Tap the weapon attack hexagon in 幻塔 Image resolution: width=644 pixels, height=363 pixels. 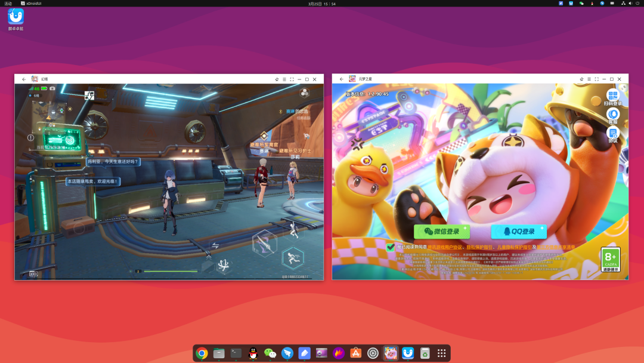(x=265, y=244)
